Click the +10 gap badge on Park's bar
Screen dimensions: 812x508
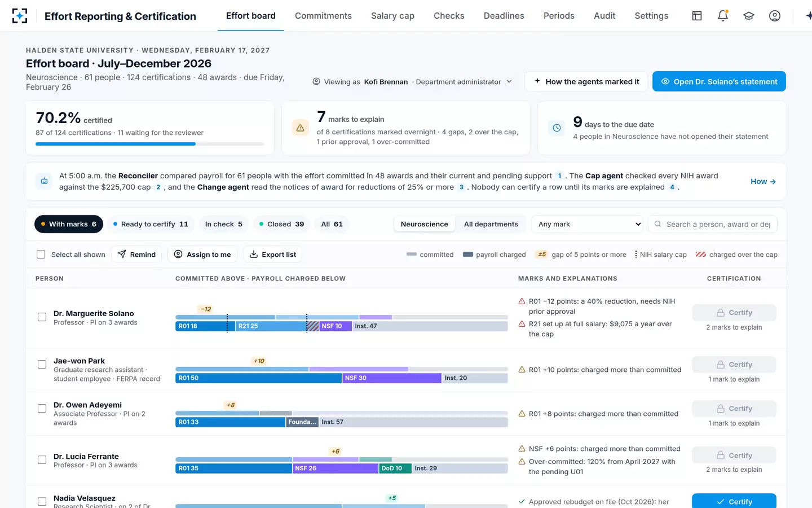click(259, 361)
